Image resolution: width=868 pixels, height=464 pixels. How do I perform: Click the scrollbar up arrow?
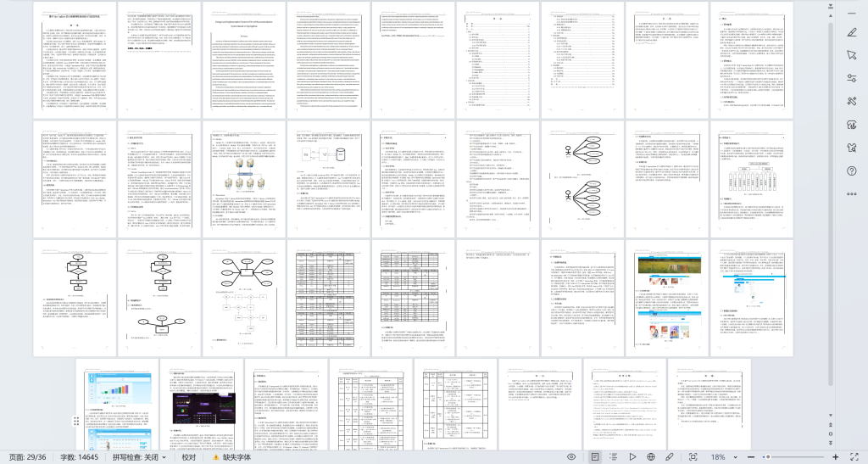[x=831, y=16]
